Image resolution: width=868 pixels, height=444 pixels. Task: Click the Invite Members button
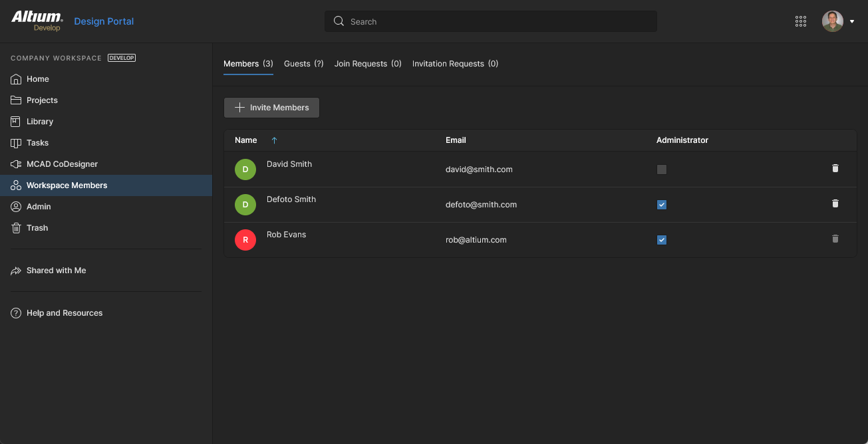(271, 108)
